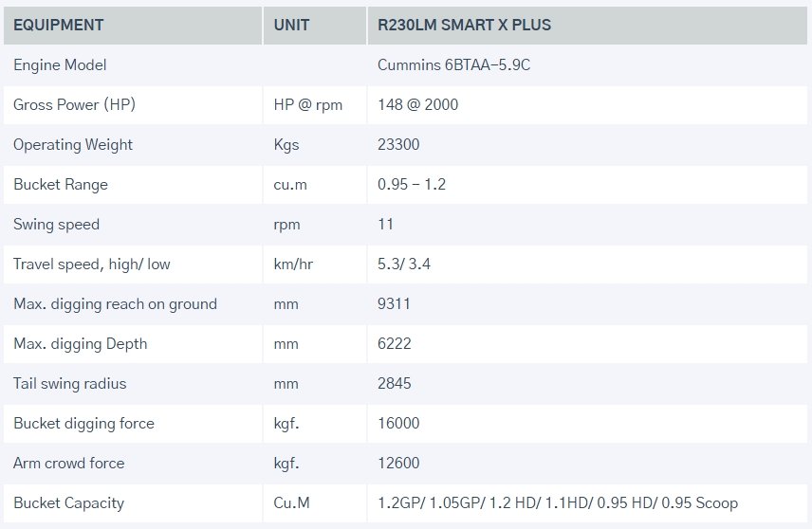This screenshot has height=529, width=812.
Task: Click the tail swing radius 2845 value
Action: pos(395,384)
